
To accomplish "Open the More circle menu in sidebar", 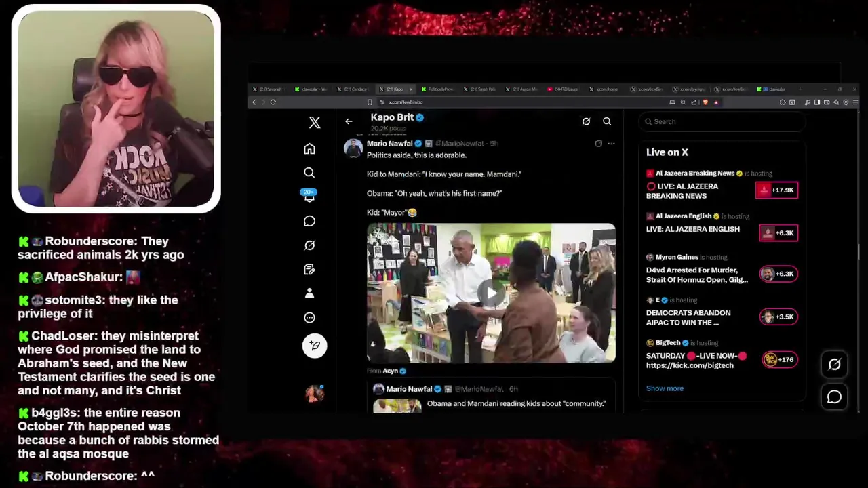I will coord(309,318).
